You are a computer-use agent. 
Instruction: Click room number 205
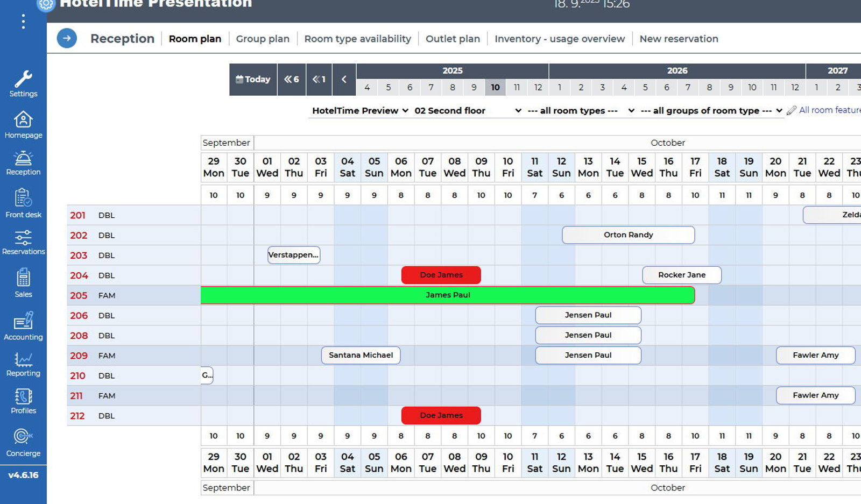pyautogui.click(x=79, y=295)
